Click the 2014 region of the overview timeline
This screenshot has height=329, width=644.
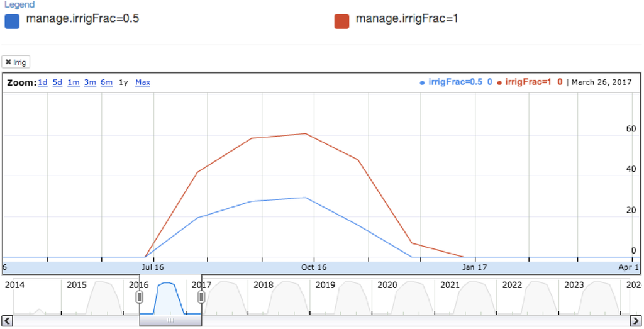(15, 285)
